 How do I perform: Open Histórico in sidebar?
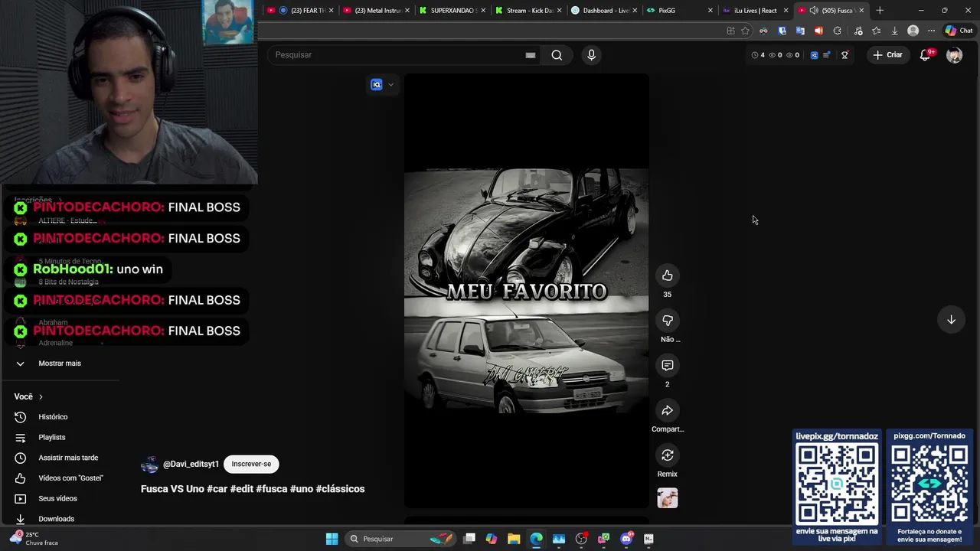tap(53, 417)
